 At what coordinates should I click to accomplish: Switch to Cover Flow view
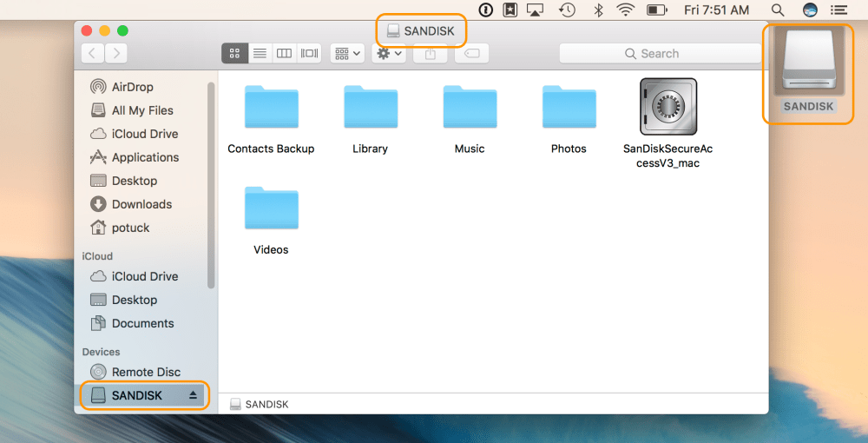[309, 54]
